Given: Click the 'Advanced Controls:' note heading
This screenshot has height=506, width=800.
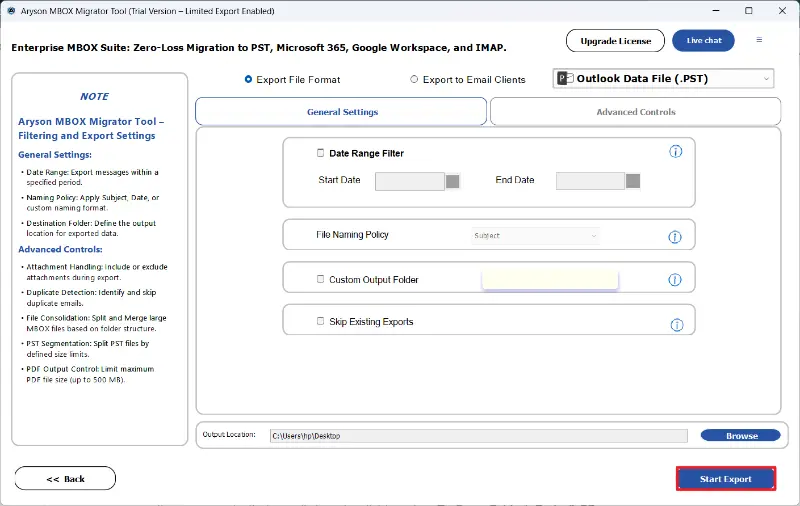Looking at the screenshot, I should (60, 249).
